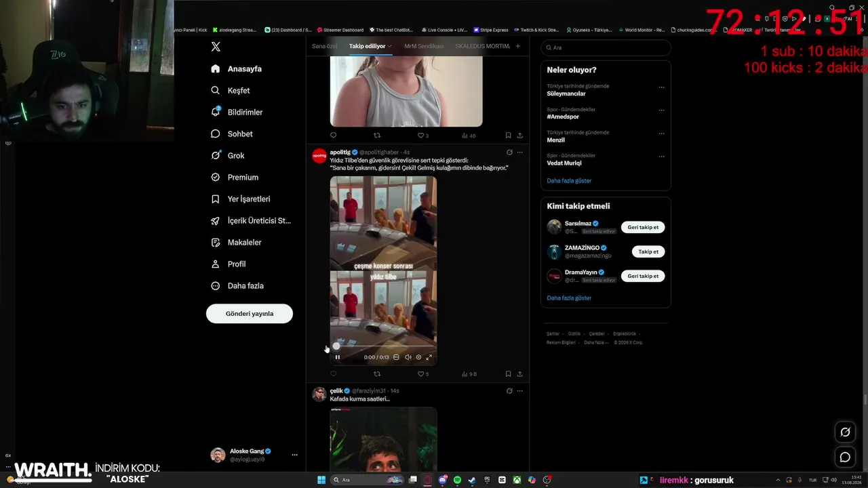Image resolution: width=868 pixels, height=488 pixels.
Task: Share the child photo post
Action: 519,136
